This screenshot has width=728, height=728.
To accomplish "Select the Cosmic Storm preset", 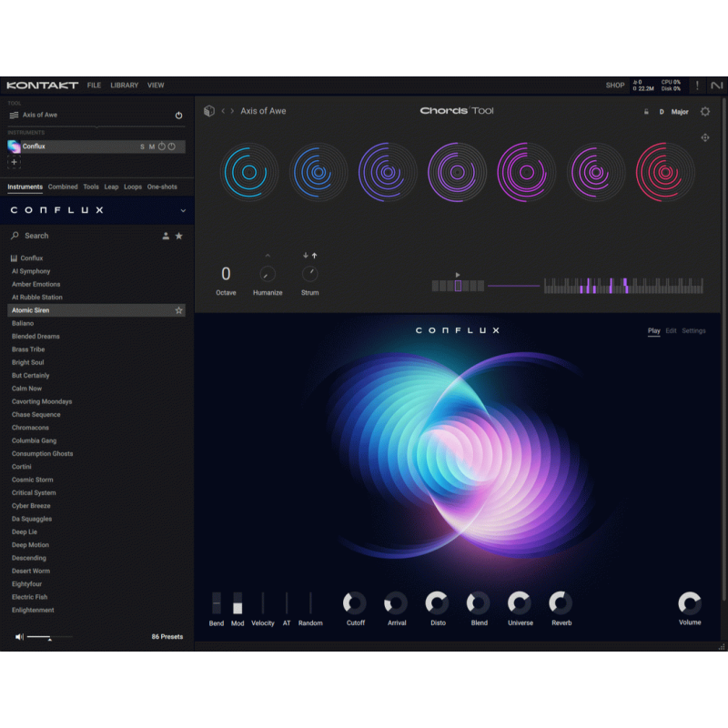I will [x=33, y=480].
